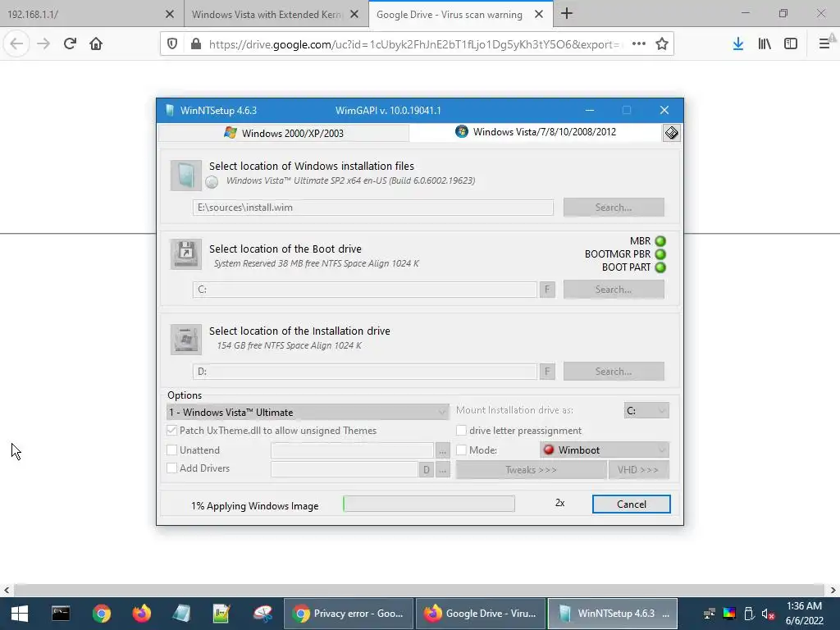The image size is (840, 630).
Task: Click the Applying Windows Image progress bar
Action: click(428, 504)
